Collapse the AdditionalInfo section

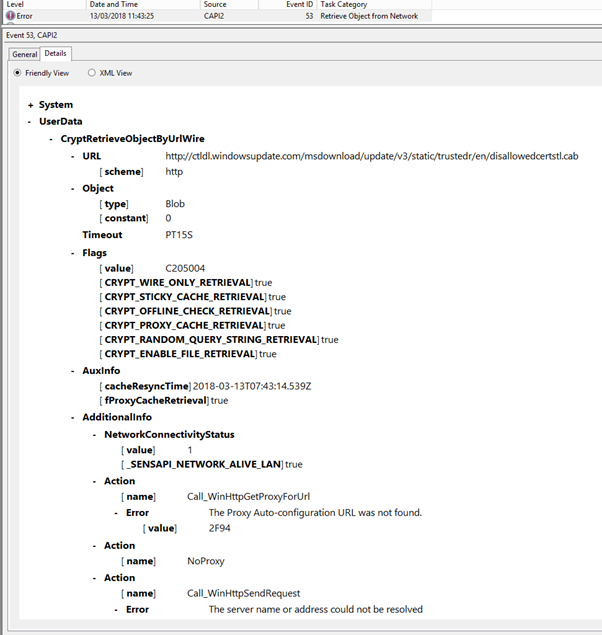[x=73, y=417]
